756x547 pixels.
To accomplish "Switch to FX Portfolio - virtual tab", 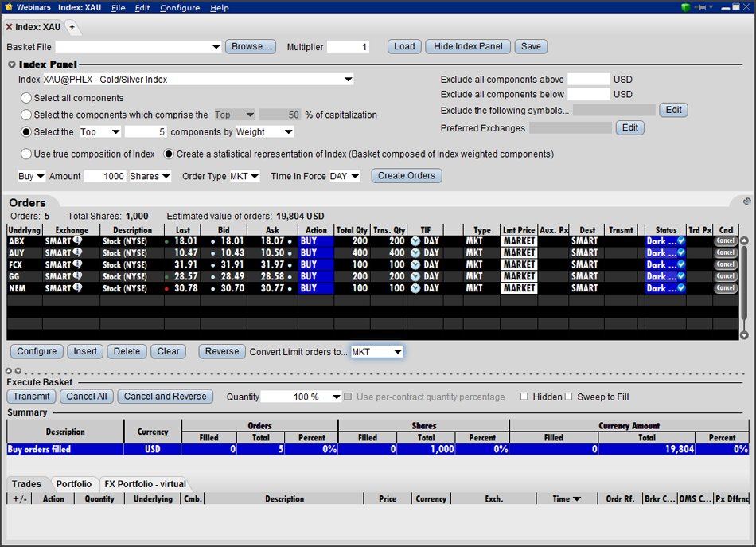I will click(145, 484).
